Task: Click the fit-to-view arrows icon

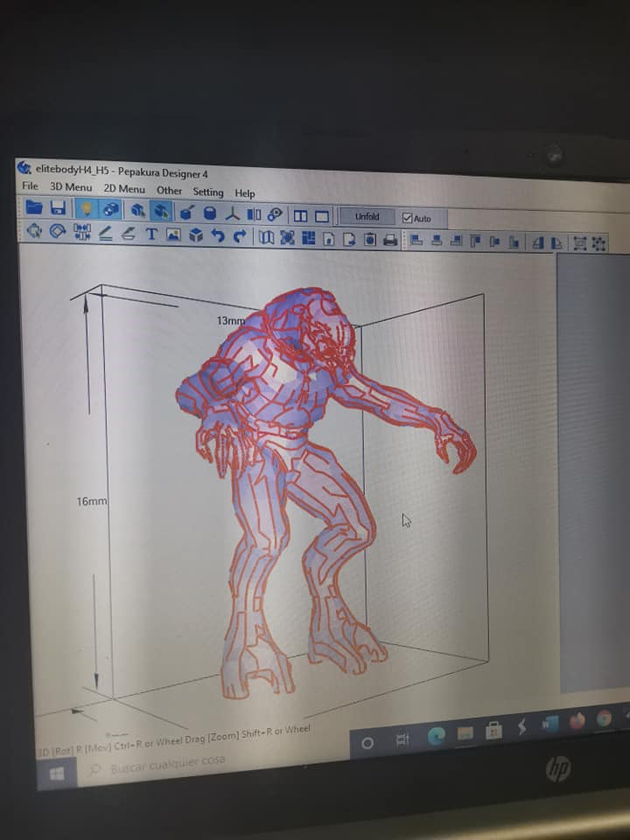Action: 288,238
